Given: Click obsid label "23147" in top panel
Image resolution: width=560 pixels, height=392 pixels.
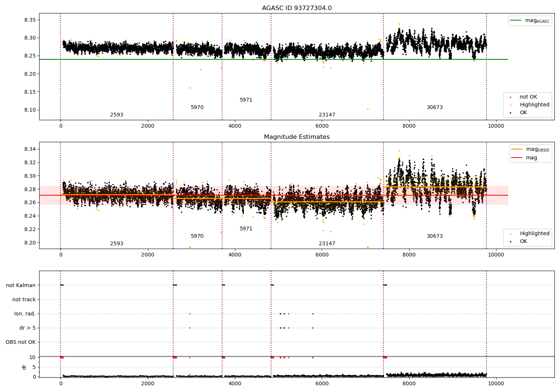Looking at the screenshot, I should (x=327, y=115).
